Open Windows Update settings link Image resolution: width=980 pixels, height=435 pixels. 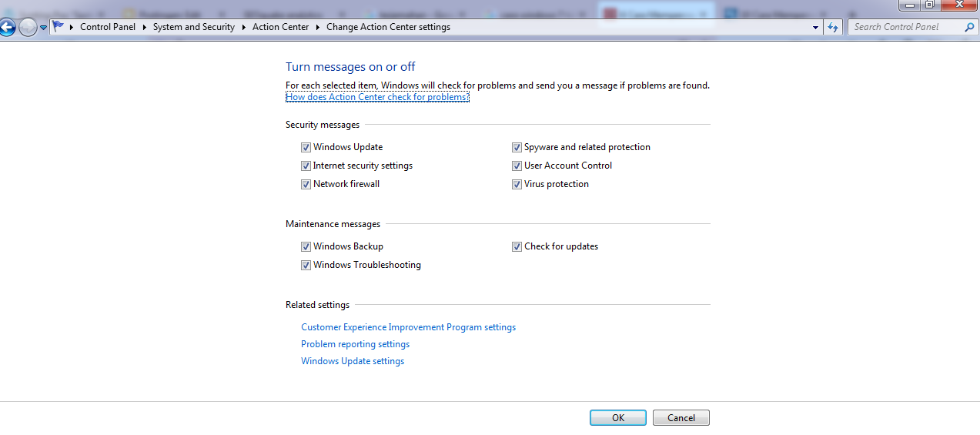[353, 361]
